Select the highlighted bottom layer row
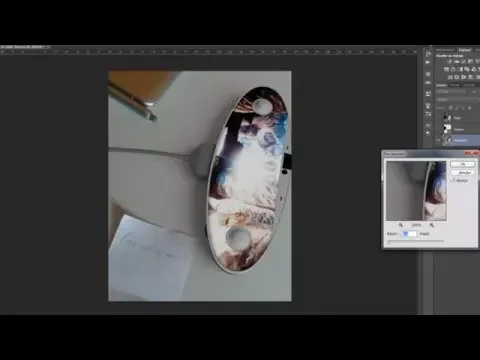Viewport: 480px width, 360px height. coord(457,140)
